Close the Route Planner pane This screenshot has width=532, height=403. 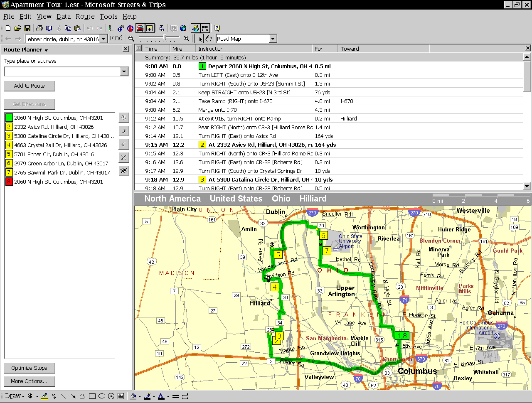pyautogui.click(x=126, y=49)
